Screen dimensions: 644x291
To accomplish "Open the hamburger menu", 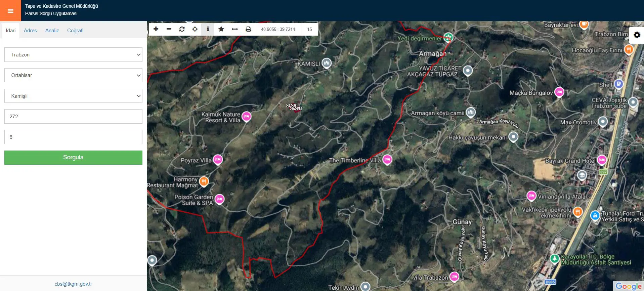I will click(x=10, y=11).
